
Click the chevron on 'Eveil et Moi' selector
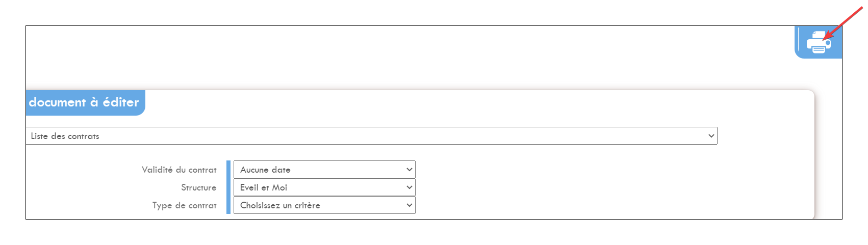tap(409, 187)
